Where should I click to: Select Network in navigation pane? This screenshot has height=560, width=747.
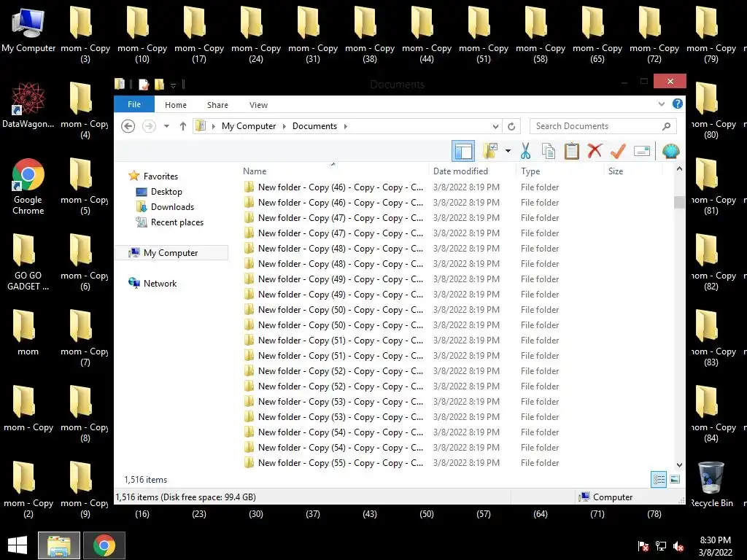coord(152,284)
